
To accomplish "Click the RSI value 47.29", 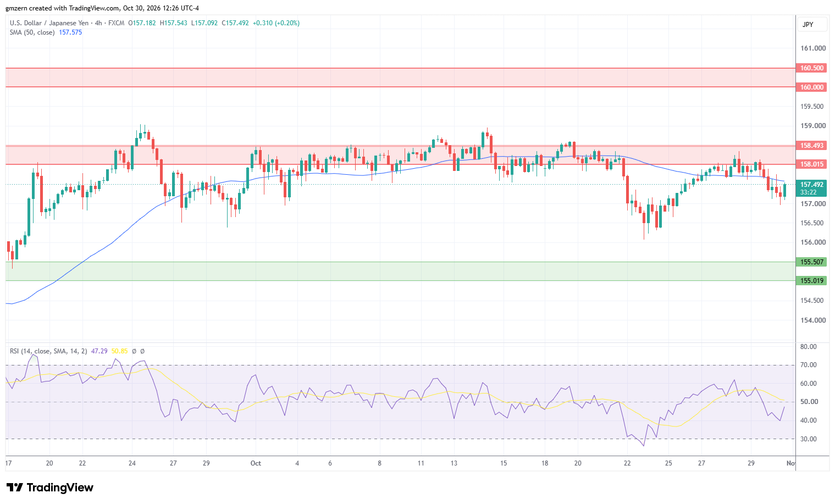I will click(99, 351).
